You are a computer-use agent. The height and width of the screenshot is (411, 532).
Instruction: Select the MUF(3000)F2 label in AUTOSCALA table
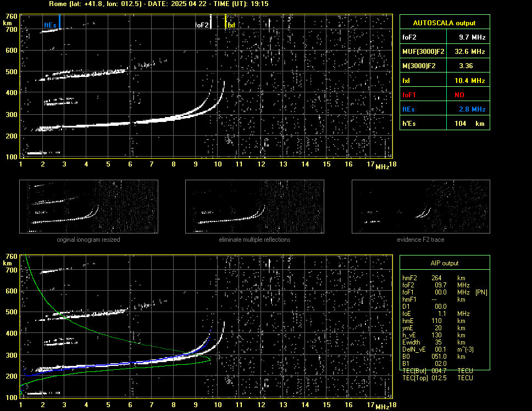pyautogui.click(x=423, y=52)
